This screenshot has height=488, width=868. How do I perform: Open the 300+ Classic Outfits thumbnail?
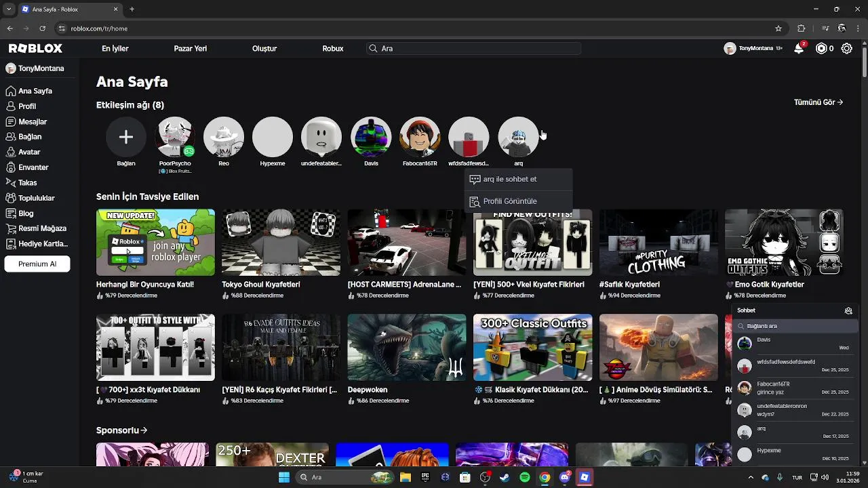pyautogui.click(x=532, y=347)
